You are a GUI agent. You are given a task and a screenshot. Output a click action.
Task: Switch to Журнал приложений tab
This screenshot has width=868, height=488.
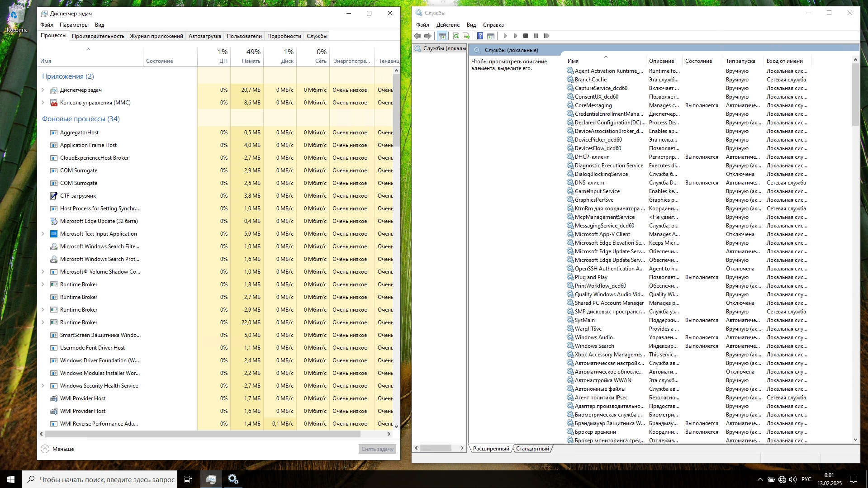point(157,36)
